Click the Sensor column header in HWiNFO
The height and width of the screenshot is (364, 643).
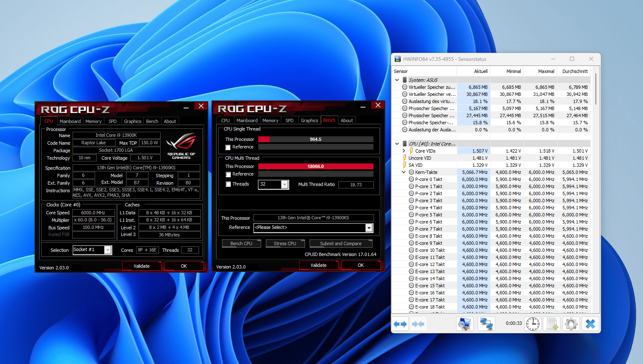(424, 71)
